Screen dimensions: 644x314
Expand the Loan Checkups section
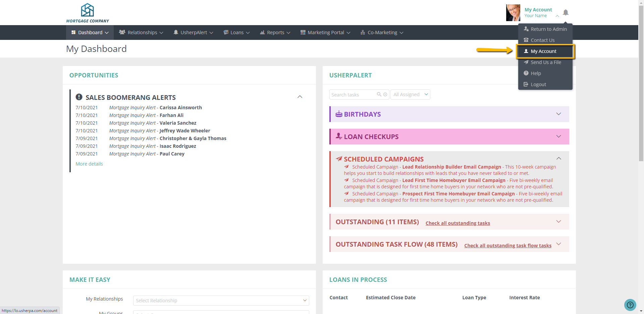558,136
